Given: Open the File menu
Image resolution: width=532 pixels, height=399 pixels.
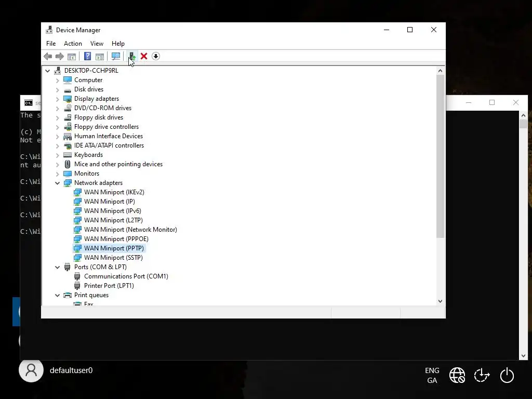Looking at the screenshot, I should (x=51, y=44).
